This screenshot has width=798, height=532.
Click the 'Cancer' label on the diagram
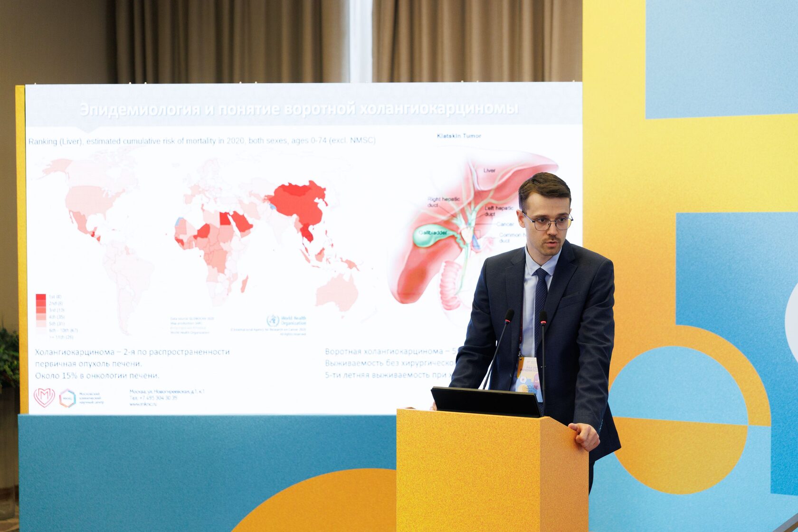tap(505, 224)
